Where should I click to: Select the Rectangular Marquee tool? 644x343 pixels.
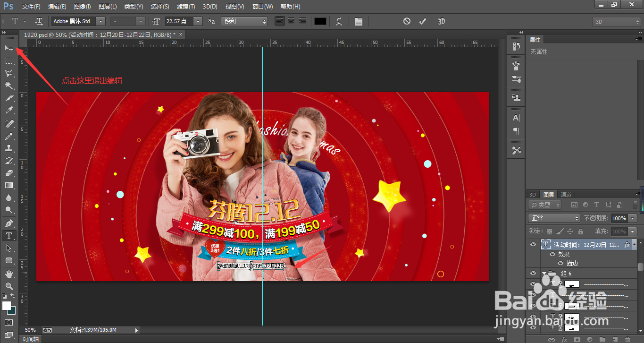click(9, 61)
